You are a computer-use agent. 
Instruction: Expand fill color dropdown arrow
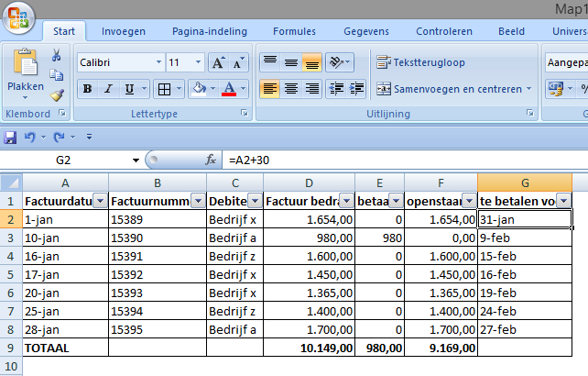click(212, 89)
